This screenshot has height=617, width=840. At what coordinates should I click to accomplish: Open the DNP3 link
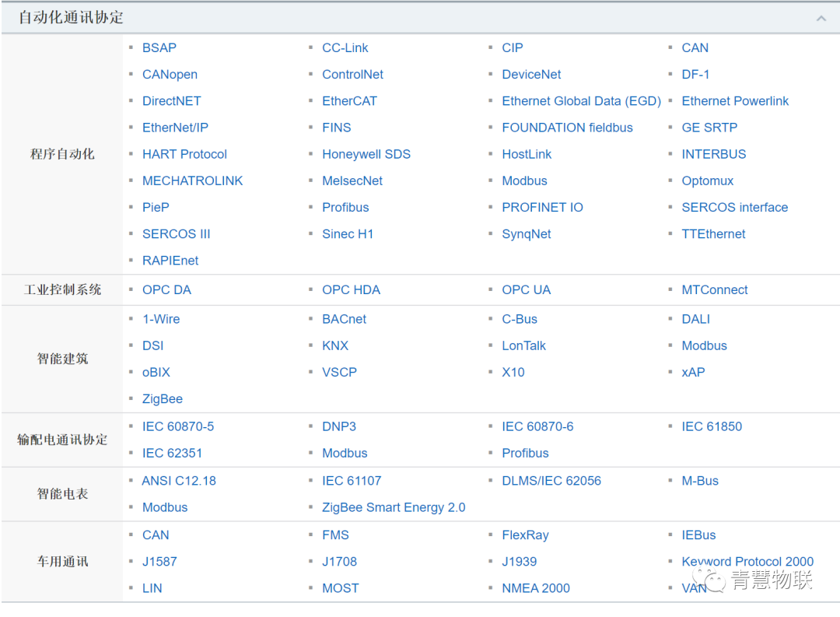point(338,426)
